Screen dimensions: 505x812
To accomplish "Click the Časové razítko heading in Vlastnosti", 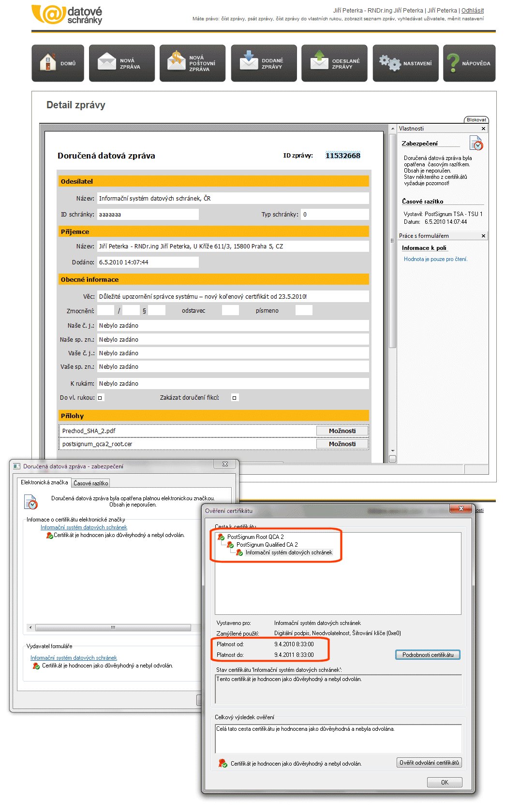I will (x=423, y=202).
